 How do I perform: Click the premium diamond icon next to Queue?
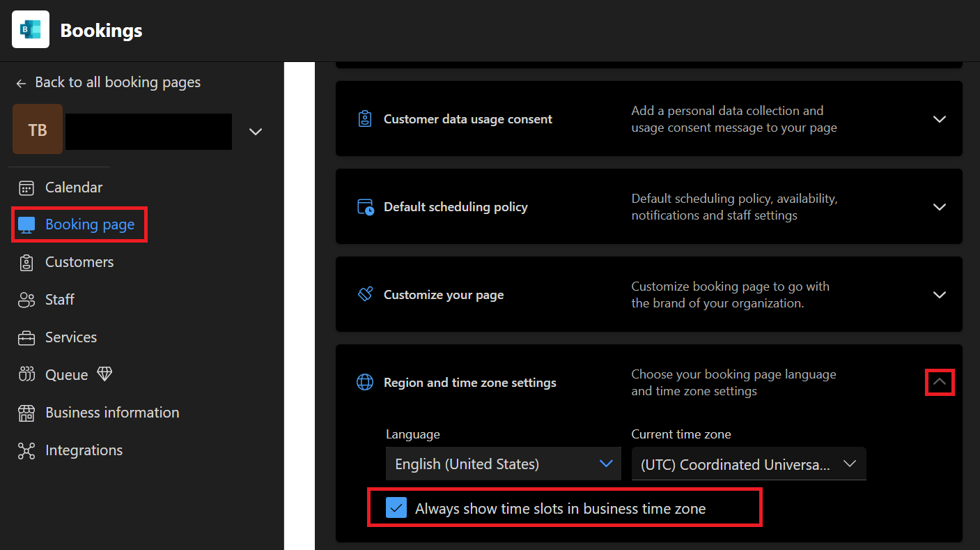pyautogui.click(x=104, y=374)
